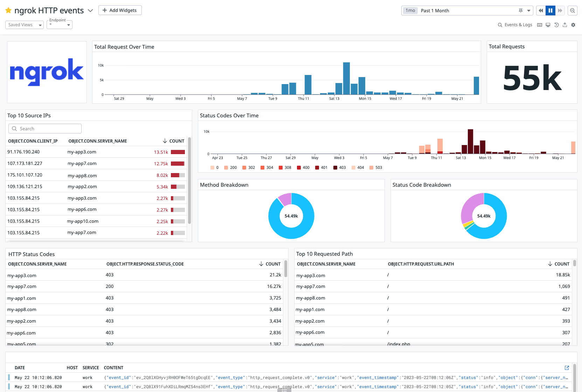Open dashboard history with the clock icon
This screenshot has height=392, width=582.
click(x=556, y=25)
